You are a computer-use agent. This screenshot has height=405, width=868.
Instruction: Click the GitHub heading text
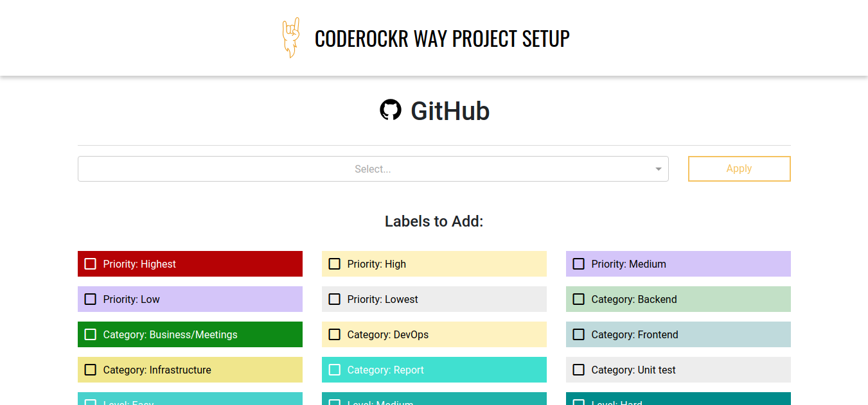tap(450, 111)
